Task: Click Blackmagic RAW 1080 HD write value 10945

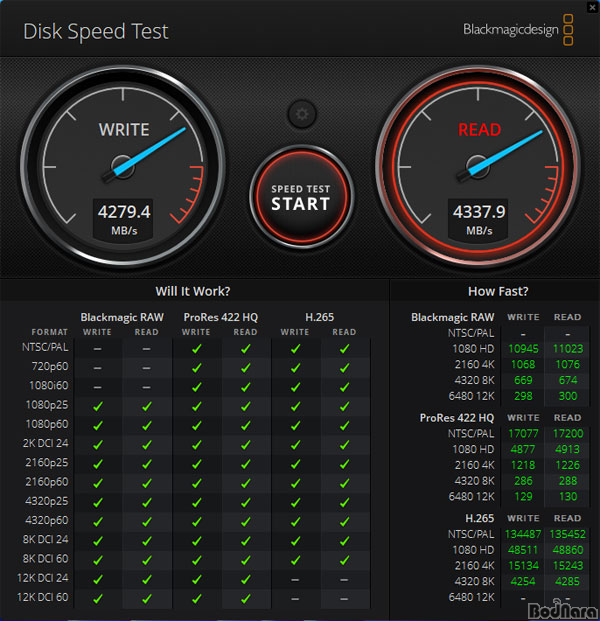Action: pos(523,349)
